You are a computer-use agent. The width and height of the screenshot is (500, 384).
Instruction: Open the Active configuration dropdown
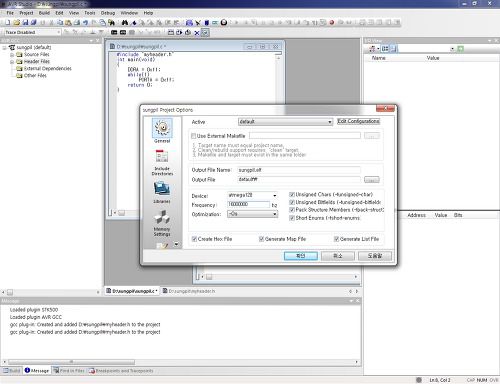tap(285, 122)
